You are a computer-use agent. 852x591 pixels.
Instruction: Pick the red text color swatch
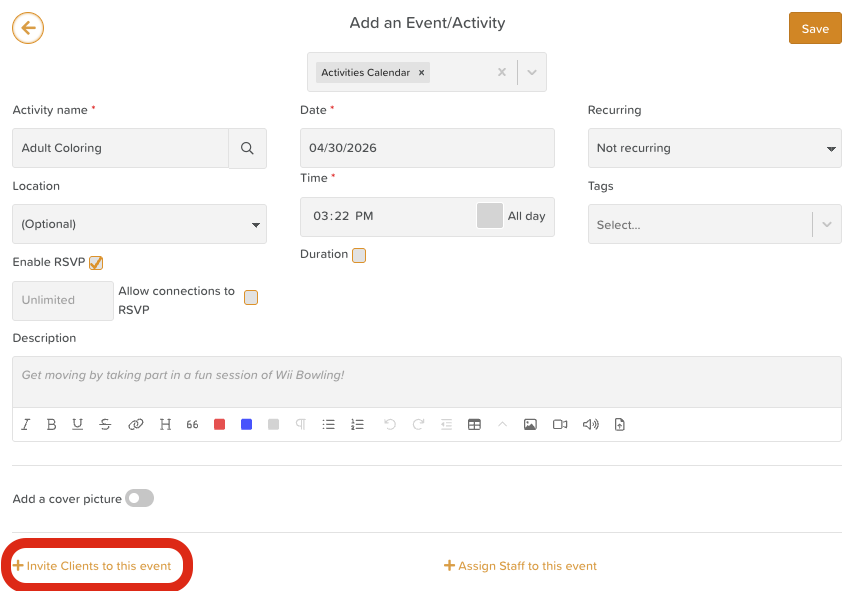tap(220, 424)
